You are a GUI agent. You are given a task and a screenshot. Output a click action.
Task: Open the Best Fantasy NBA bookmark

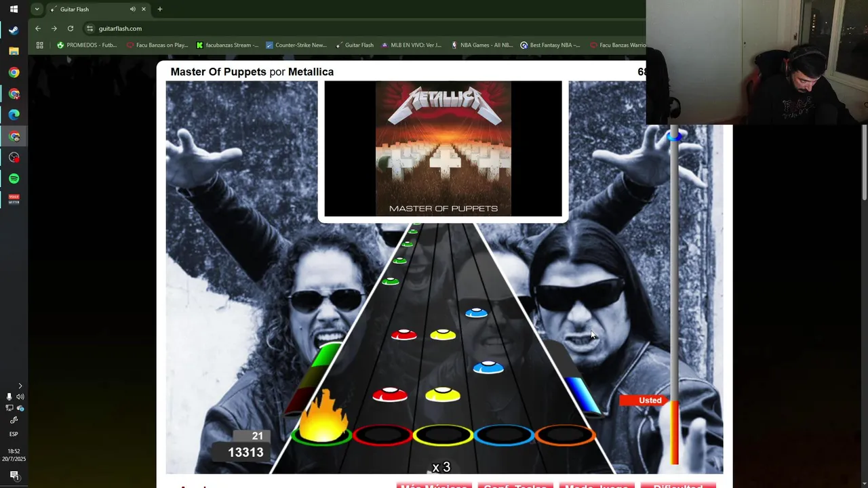(x=550, y=45)
